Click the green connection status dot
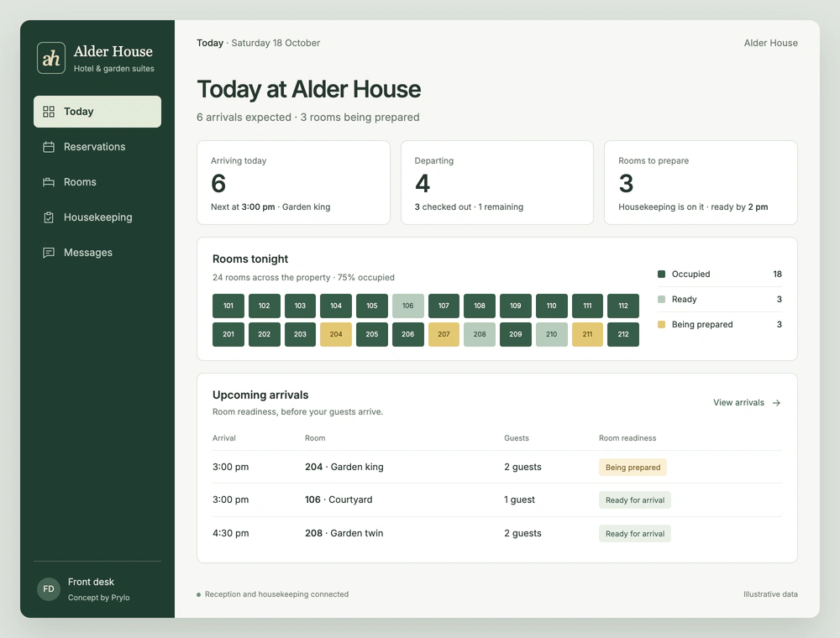Image resolution: width=840 pixels, height=638 pixels. pyautogui.click(x=199, y=594)
